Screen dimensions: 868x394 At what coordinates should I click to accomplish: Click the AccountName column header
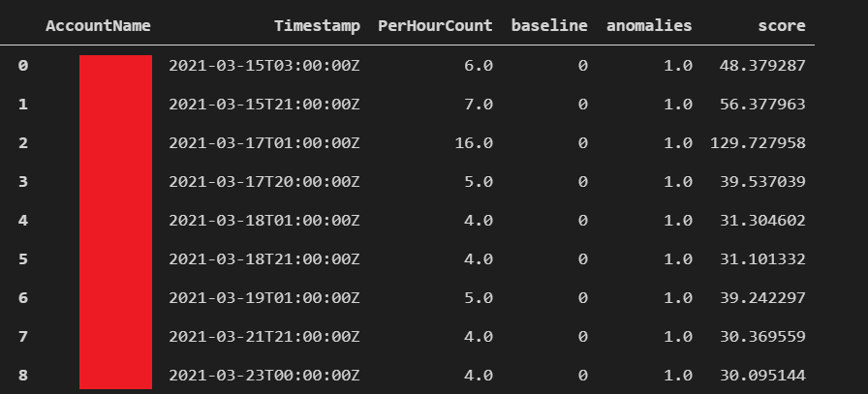pyautogui.click(x=98, y=26)
